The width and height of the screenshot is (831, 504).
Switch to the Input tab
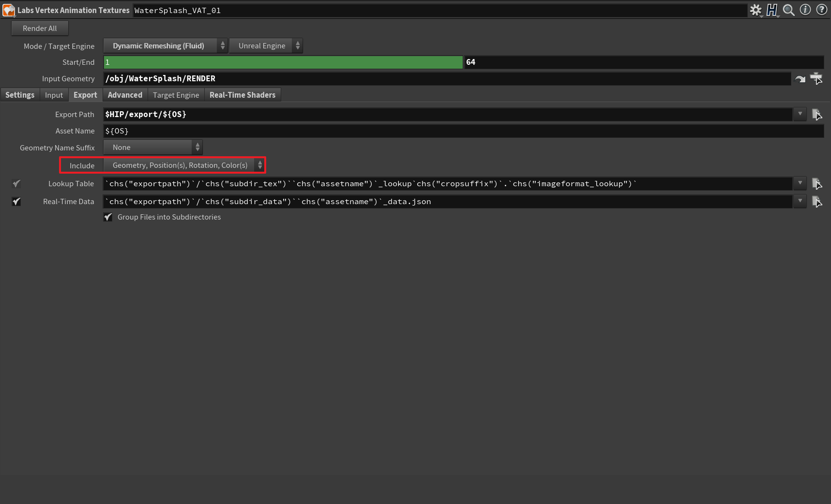[x=54, y=95]
